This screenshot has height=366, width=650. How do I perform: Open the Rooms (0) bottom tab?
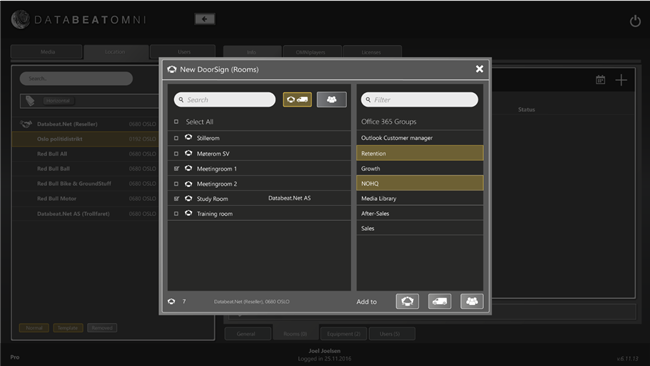click(295, 334)
